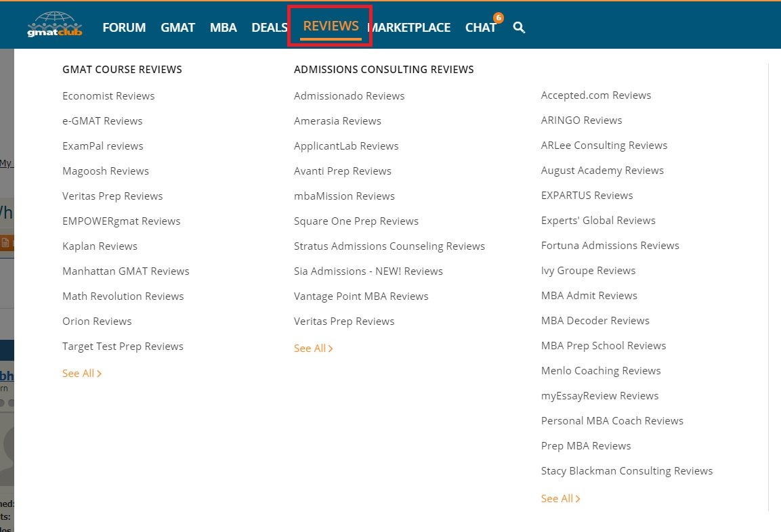Expand See All below Veritas Prep admissions reviews
781x532 pixels.
tap(313, 349)
